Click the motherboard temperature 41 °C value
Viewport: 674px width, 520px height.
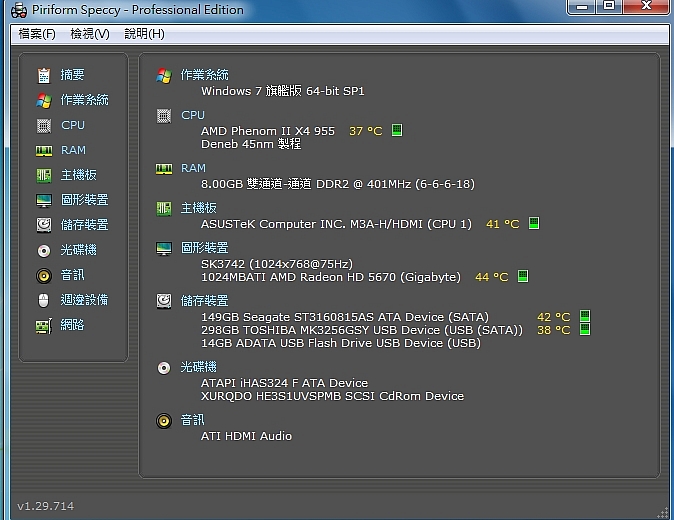pos(502,224)
